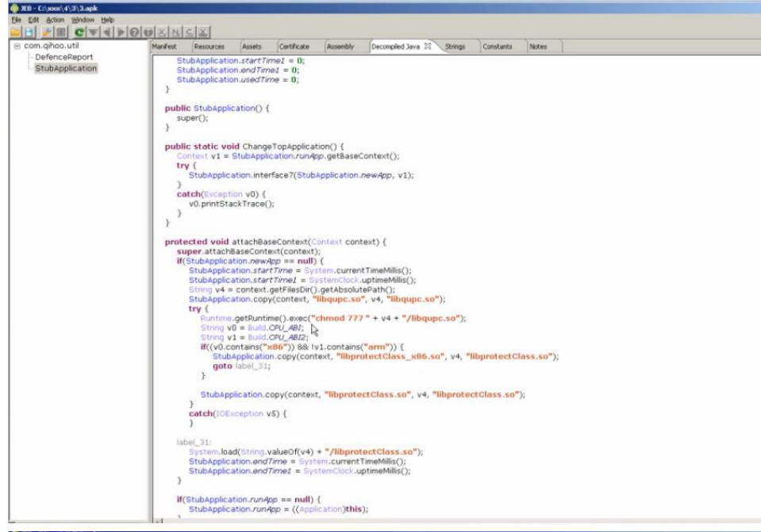Open a file with the folder toolbar icon
The height and width of the screenshot is (532, 761).
[16, 33]
